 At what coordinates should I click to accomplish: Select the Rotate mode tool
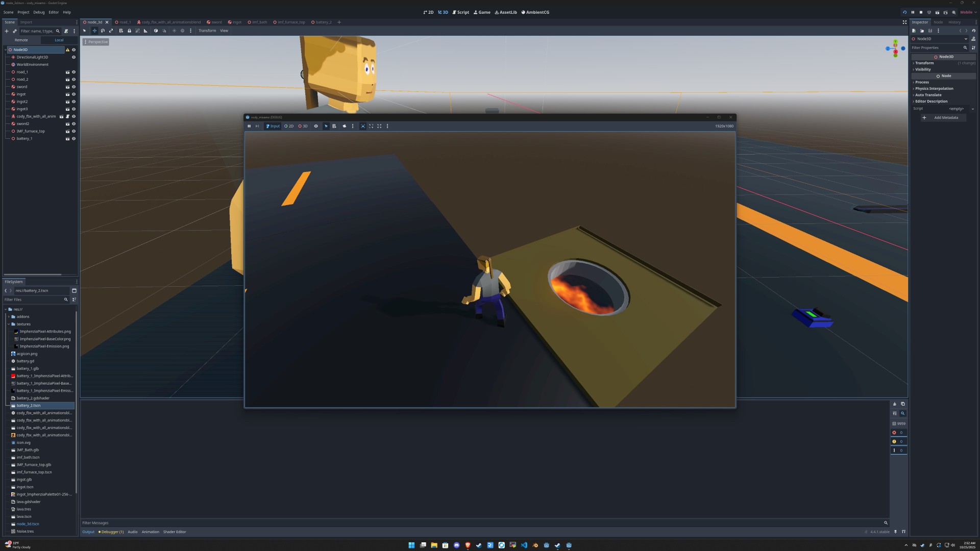[103, 31]
